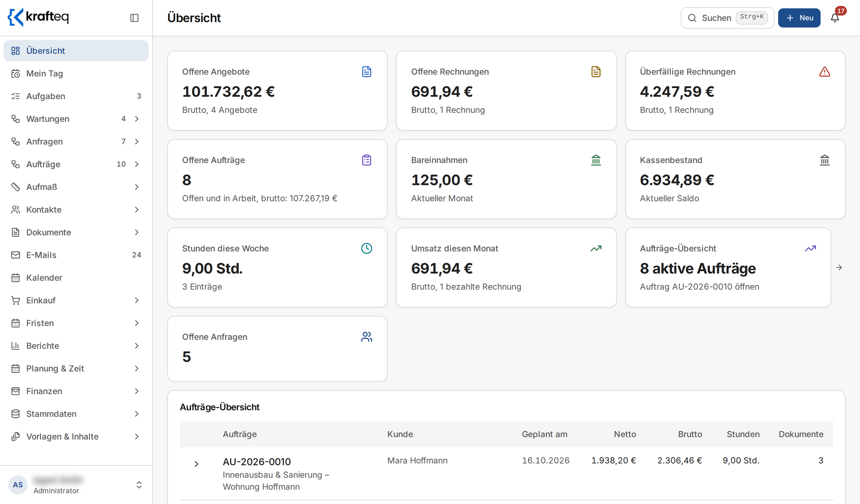Expand the Wartungen sidebar submenu chevron
860x504 pixels.
pos(137,119)
